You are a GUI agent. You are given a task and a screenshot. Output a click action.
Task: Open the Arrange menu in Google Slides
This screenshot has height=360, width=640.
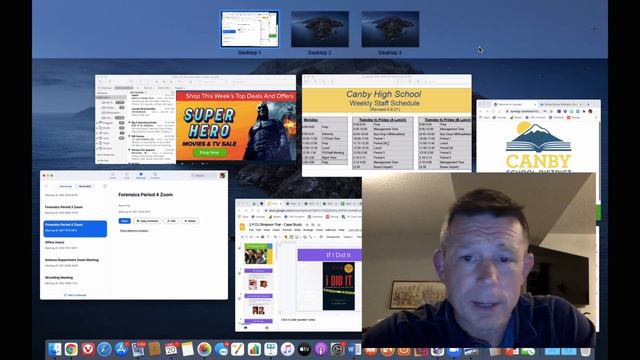point(308,230)
